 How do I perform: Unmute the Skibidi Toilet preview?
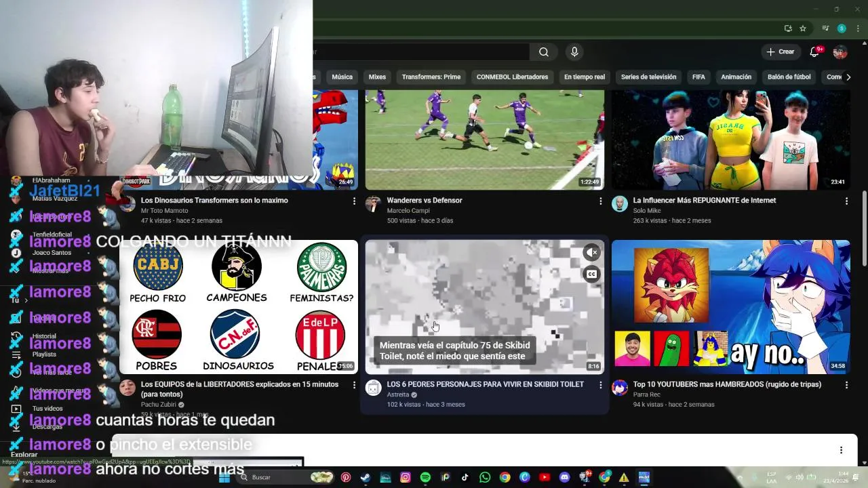point(591,252)
